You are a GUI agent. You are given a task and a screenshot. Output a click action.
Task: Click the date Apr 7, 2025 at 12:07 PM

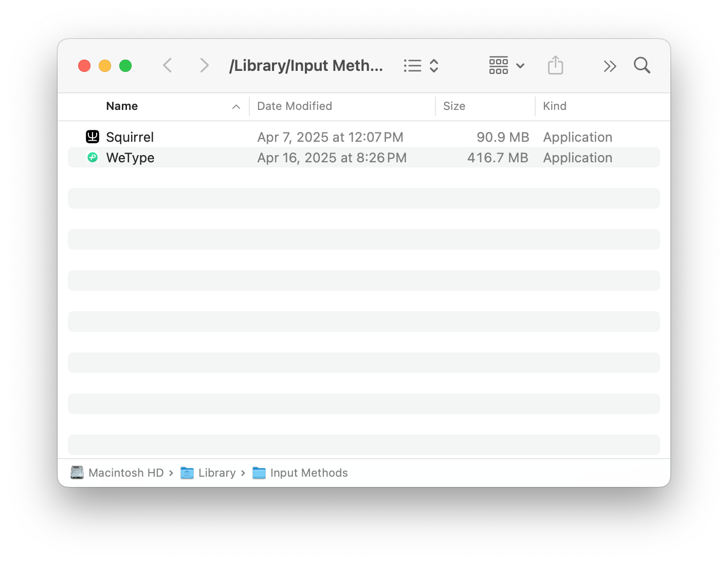[330, 137]
